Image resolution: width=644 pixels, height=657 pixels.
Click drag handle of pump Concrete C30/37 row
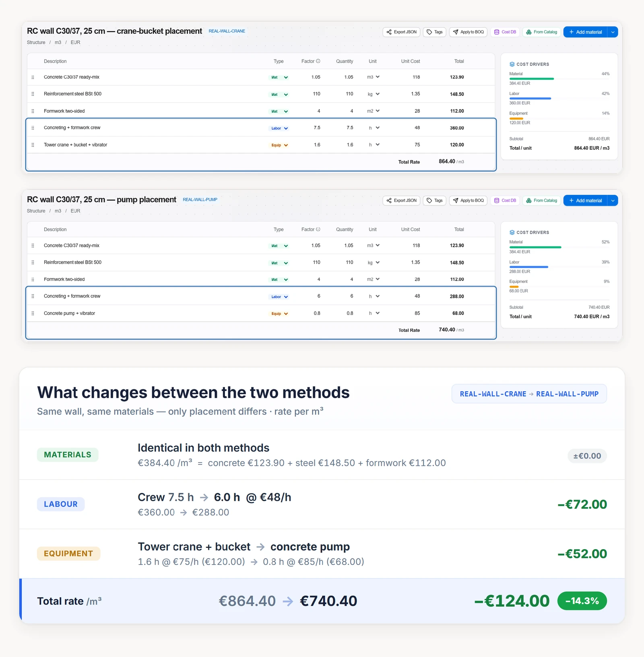33,246
